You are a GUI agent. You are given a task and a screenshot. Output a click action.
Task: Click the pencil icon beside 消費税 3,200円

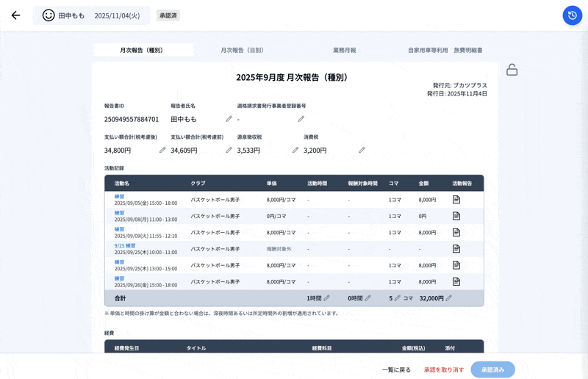pyautogui.click(x=362, y=150)
